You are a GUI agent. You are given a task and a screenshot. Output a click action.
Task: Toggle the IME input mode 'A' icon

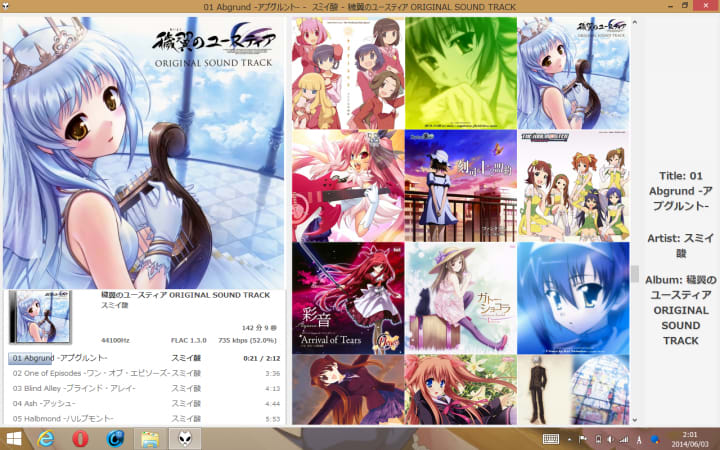coord(639,439)
